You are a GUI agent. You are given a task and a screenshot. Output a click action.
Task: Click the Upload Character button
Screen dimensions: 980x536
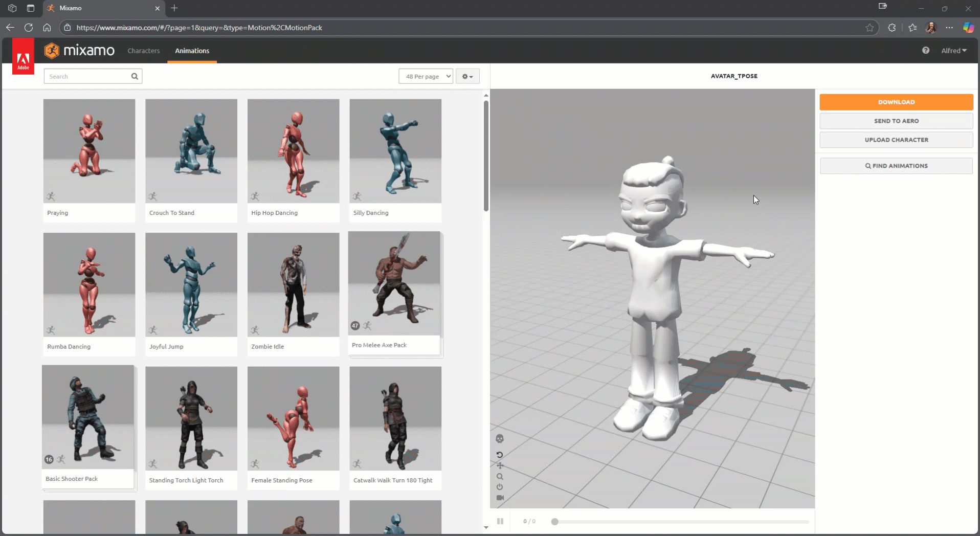896,140
